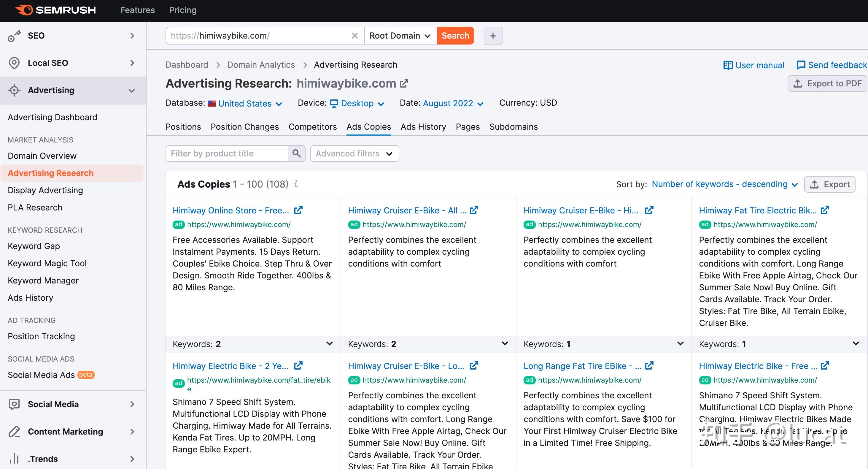868x469 pixels.
Task: Select the Local SEO sidebar icon
Action: pyautogui.click(x=14, y=63)
